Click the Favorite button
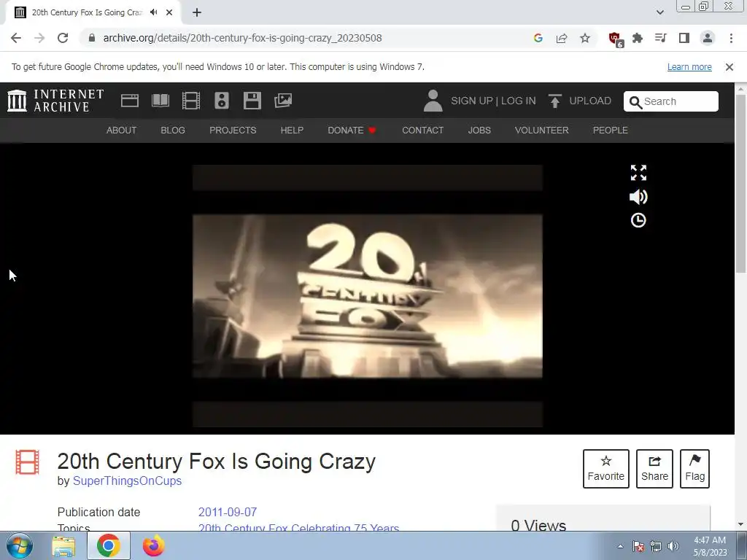 (x=606, y=469)
